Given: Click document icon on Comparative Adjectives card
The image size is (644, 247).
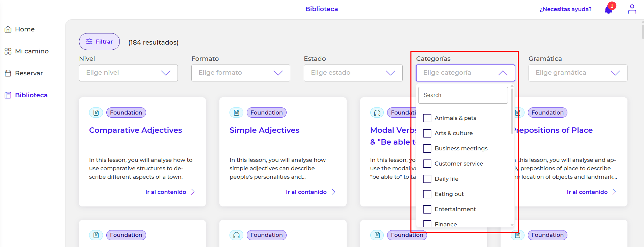Looking at the screenshot, I should [96, 113].
